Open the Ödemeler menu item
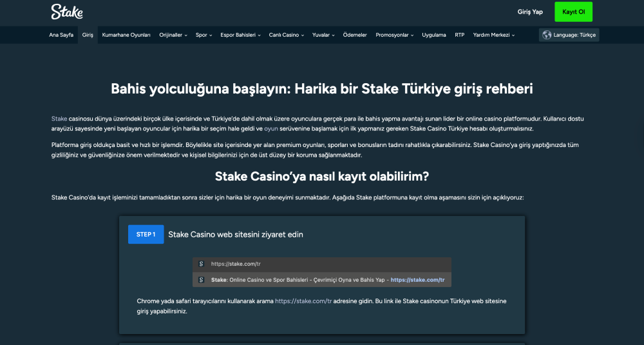644x345 pixels. click(355, 35)
